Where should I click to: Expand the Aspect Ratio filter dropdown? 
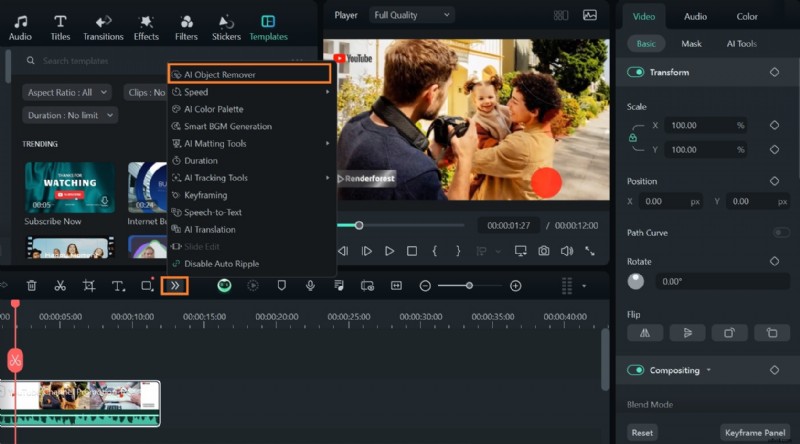tap(69, 92)
